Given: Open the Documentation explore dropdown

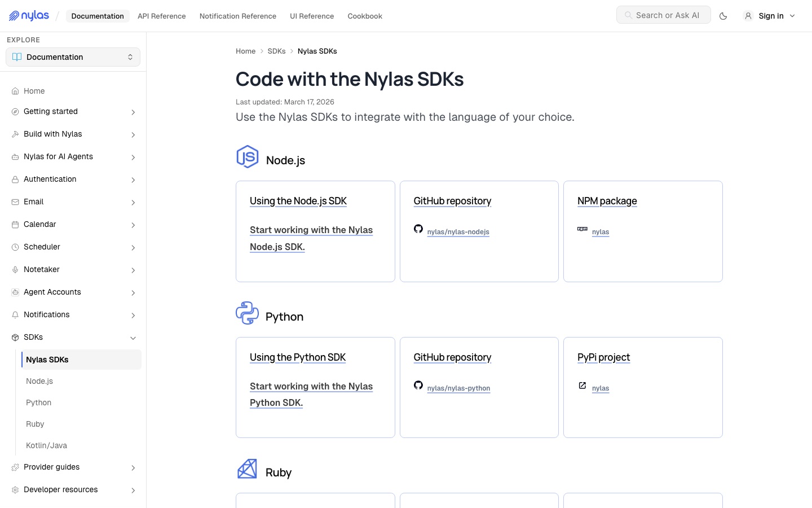Looking at the screenshot, I should pyautogui.click(x=73, y=57).
